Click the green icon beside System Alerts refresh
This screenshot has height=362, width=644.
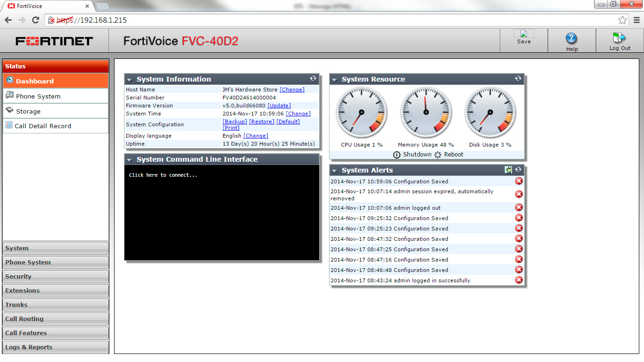508,170
